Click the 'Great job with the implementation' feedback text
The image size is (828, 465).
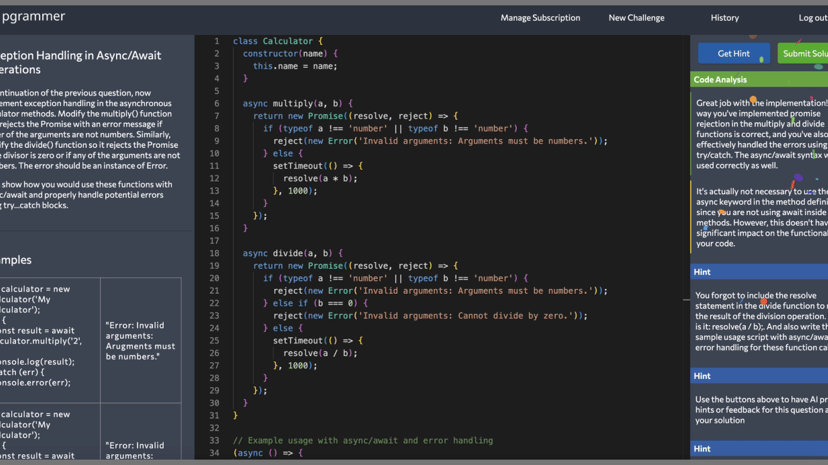tap(761, 134)
